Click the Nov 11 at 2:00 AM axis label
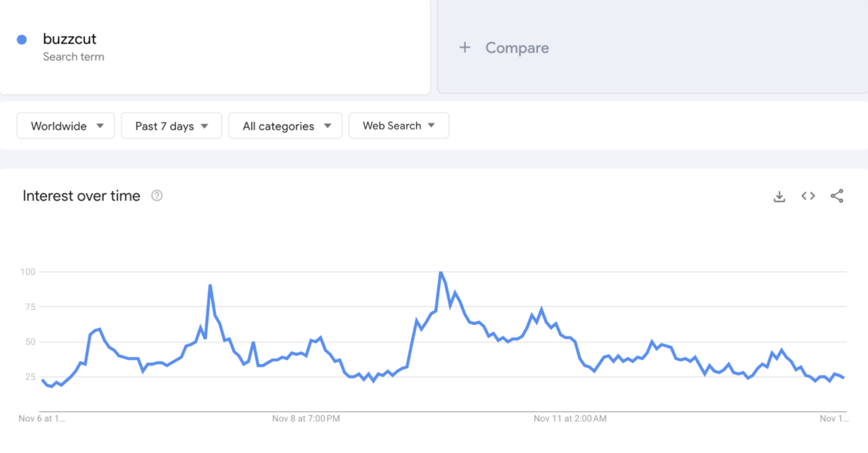 tap(570, 419)
